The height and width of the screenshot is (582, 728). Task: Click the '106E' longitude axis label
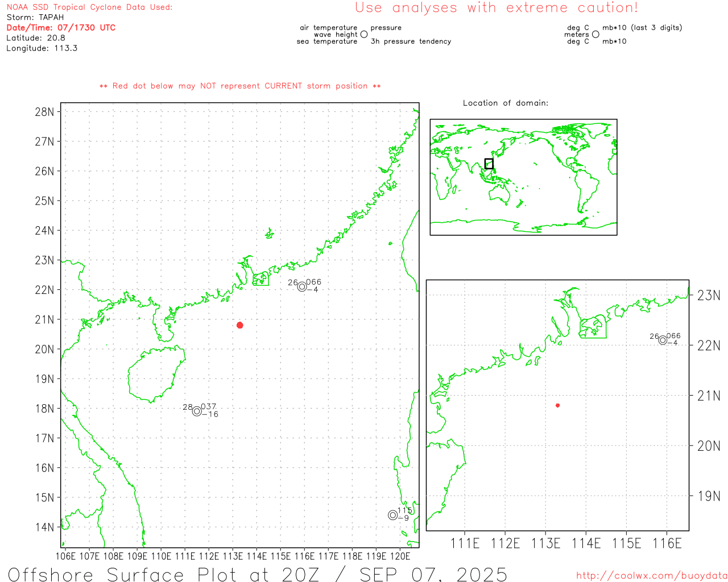(66, 556)
